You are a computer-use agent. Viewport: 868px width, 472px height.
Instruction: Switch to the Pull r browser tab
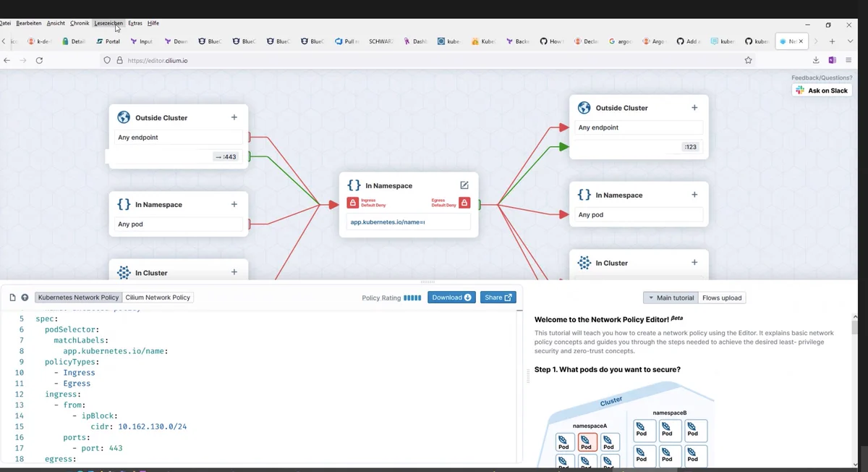point(347,41)
